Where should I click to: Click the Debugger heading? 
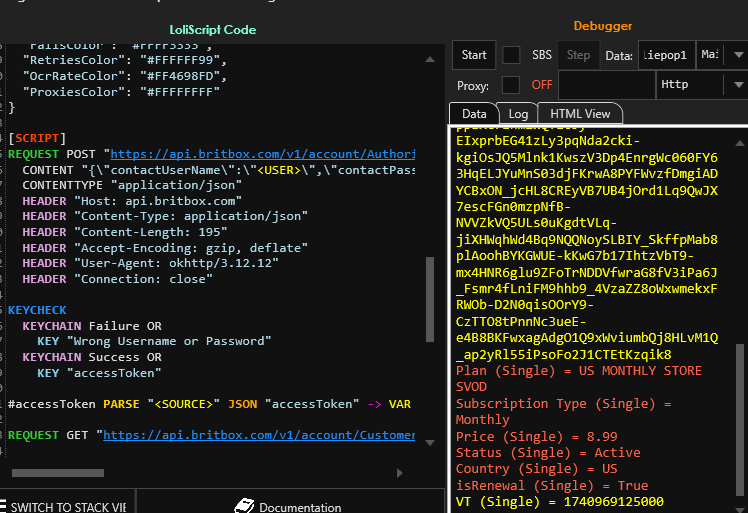(x=603, y=26)
